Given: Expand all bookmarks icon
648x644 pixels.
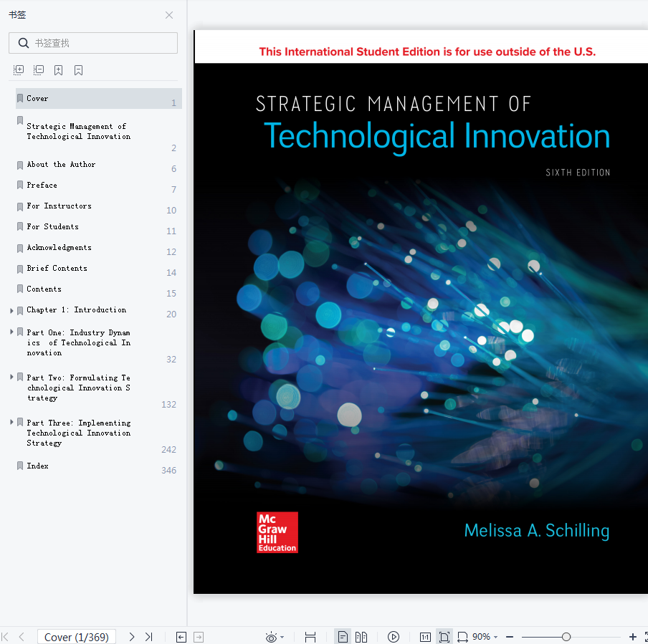Looking at the screenshot, I should (19, 70).
